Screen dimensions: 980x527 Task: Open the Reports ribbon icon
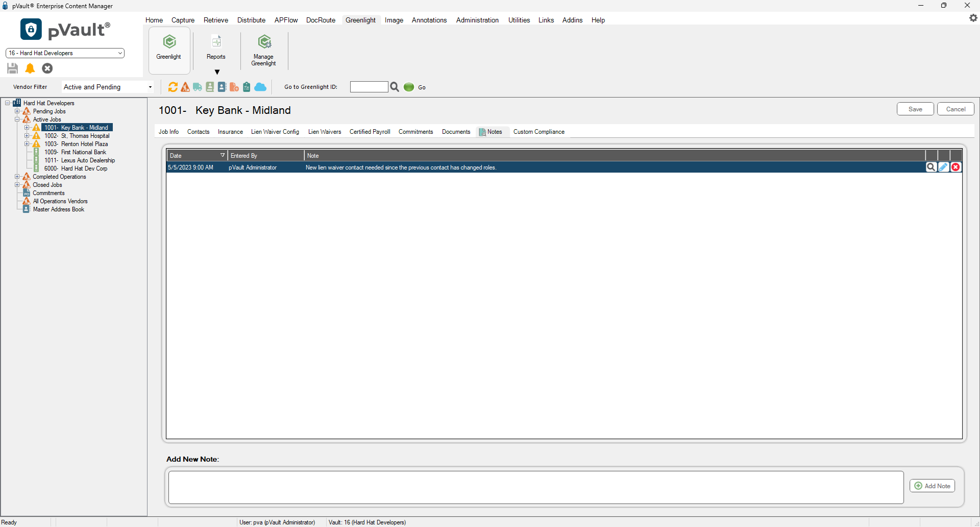[216, 42]
